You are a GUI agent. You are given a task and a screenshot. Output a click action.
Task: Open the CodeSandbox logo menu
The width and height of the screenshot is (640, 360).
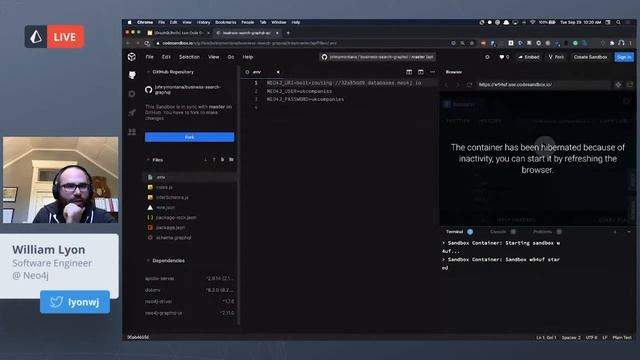pos(131,57)
